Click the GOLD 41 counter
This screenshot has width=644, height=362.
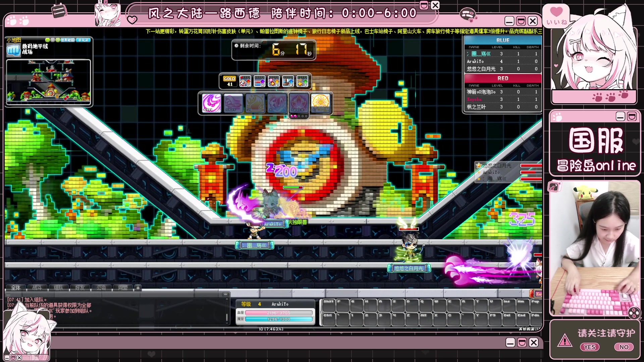[x=229, y=81]
